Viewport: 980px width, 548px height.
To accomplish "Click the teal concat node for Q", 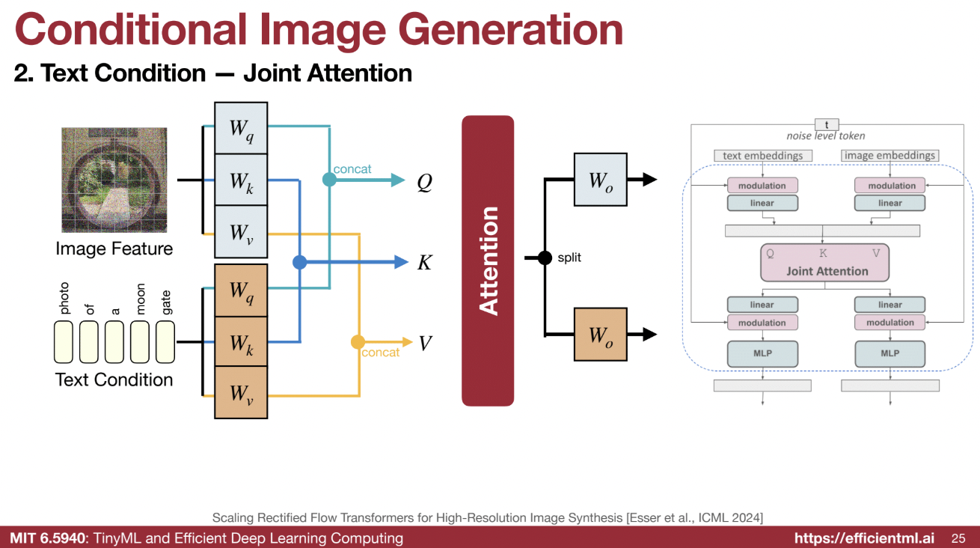I will 328,180.
